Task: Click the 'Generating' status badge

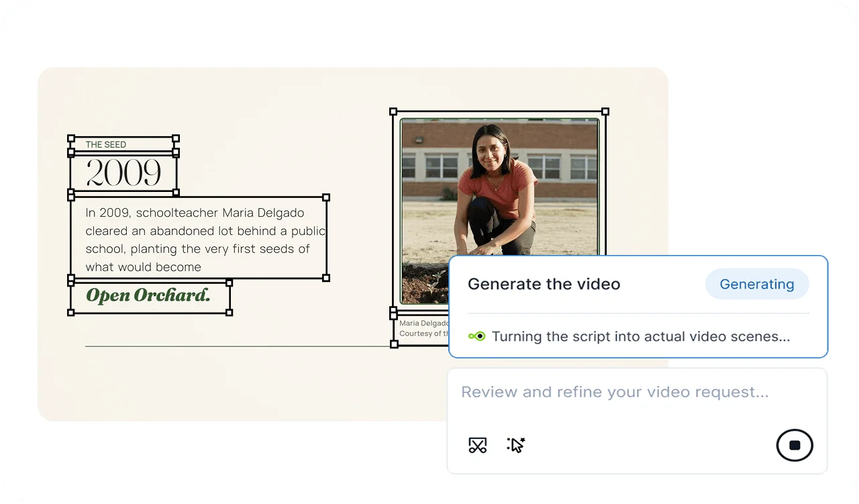Action: tap(757, 285)
